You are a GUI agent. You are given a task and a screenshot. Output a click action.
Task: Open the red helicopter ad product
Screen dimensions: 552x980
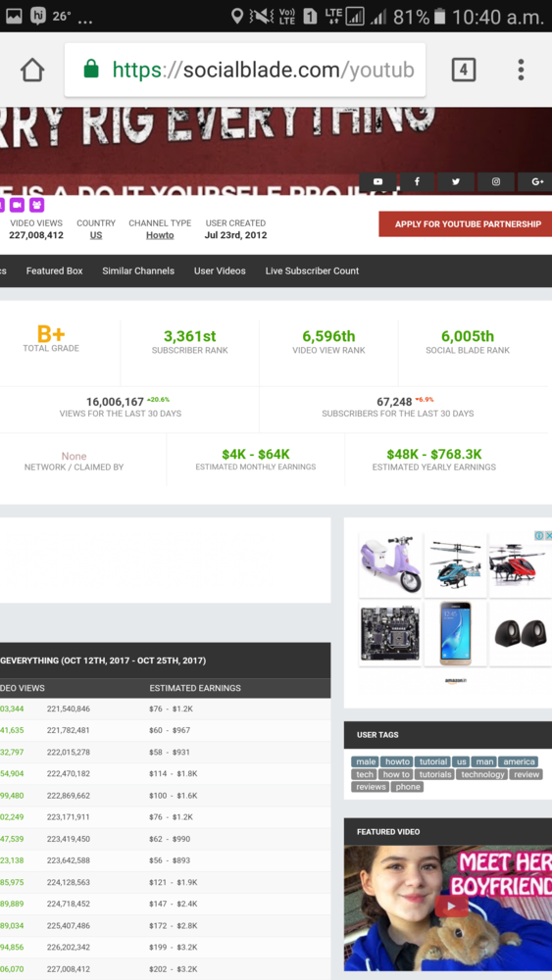pos(520,565)
